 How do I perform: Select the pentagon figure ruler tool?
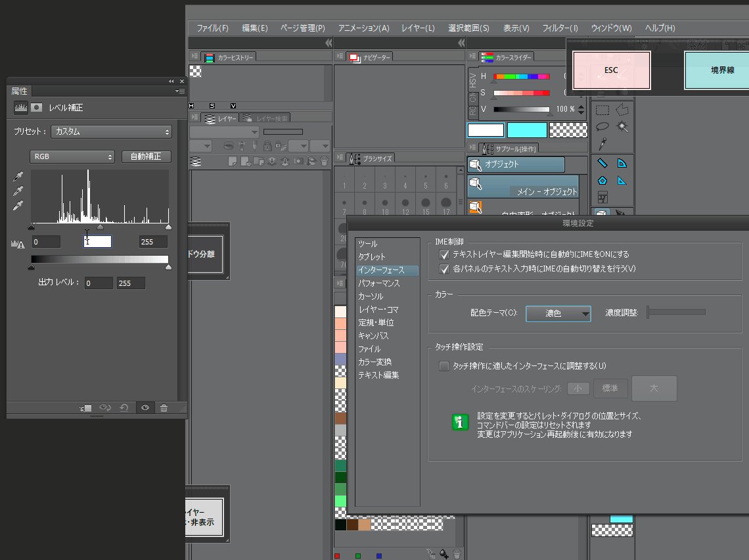(x=602, y=181)
